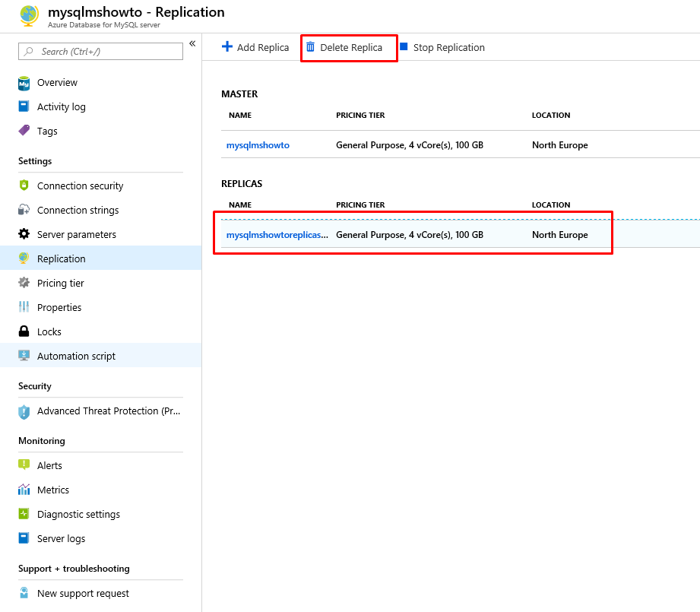Select replica row North Europe location
Screen dimensions: 700x612
click(560, 235)
